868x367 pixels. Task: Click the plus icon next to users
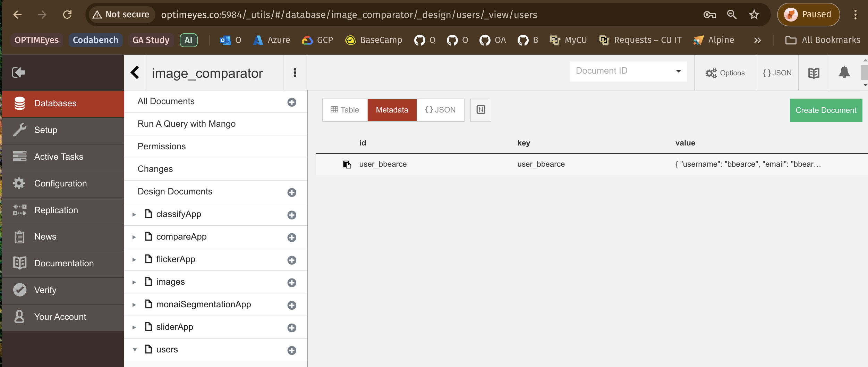[x=292, y=350]
